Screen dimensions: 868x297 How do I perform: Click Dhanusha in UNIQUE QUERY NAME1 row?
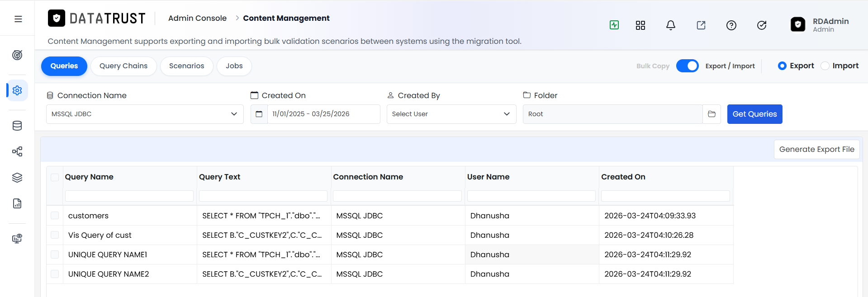click(x=489, y=255)
